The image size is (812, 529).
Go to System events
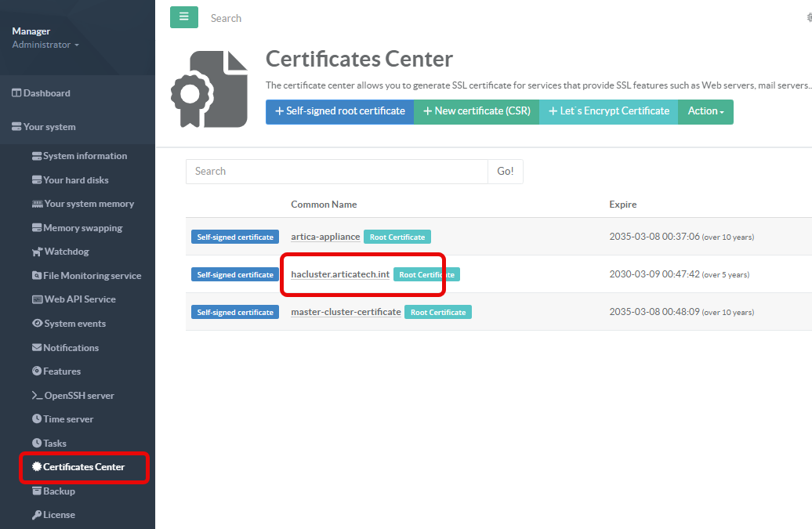point(74,324)
